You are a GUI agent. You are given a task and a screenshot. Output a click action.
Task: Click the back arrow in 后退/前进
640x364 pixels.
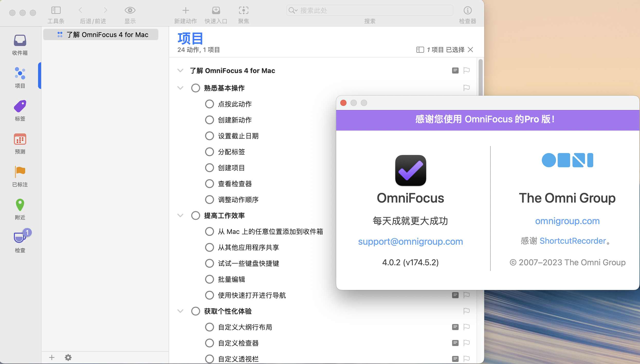coord(80,10)
